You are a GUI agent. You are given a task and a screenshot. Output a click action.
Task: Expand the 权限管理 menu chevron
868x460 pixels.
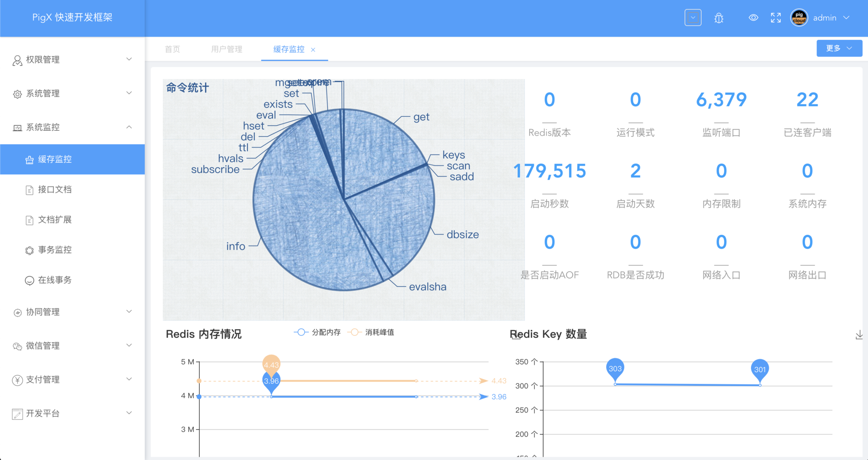(129, 59)
